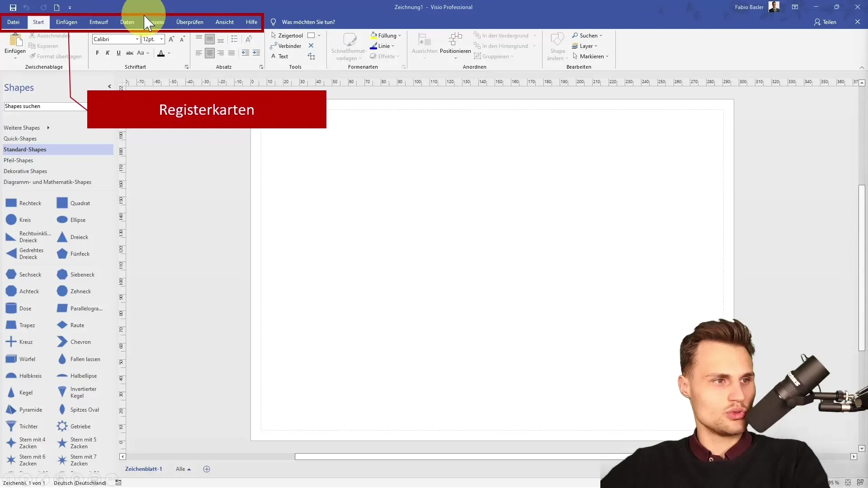868x488 pixels.
Task: Collapse the ribbon with the chevron
Action: (862, 67)
